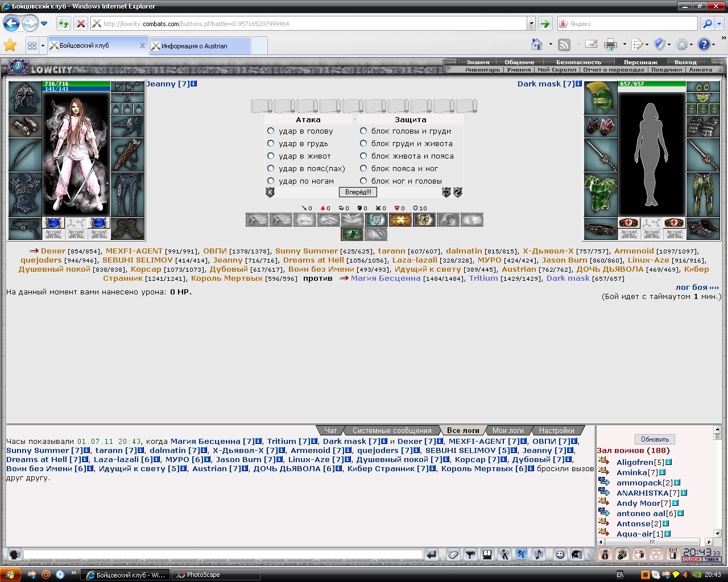Open 'лог боя' link

click(697, 287)
